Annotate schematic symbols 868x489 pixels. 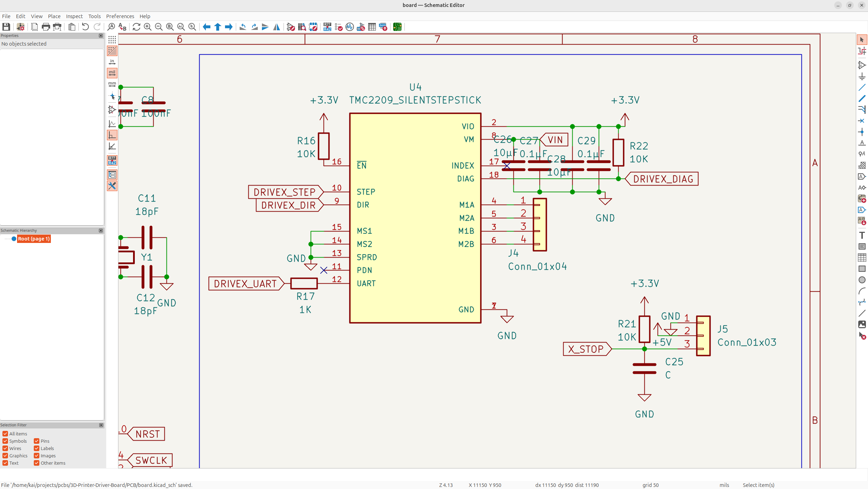point(327,27)
